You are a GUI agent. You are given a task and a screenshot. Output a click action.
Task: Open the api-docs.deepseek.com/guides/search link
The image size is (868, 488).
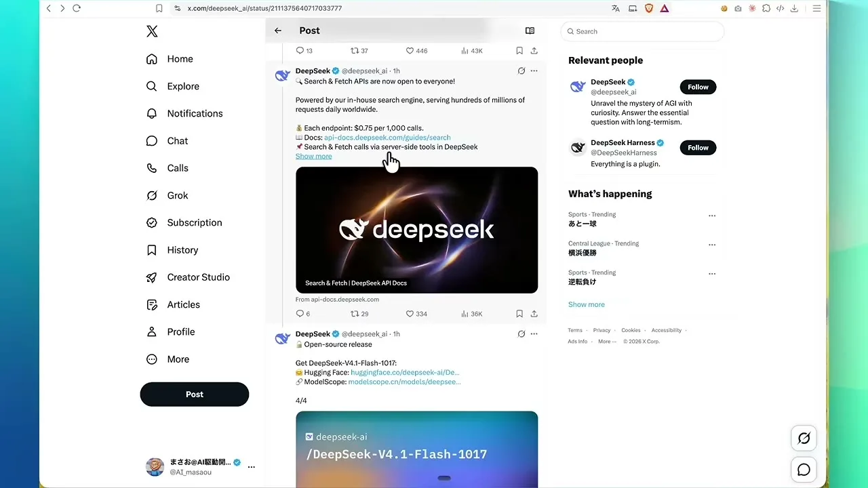[387, 138]
